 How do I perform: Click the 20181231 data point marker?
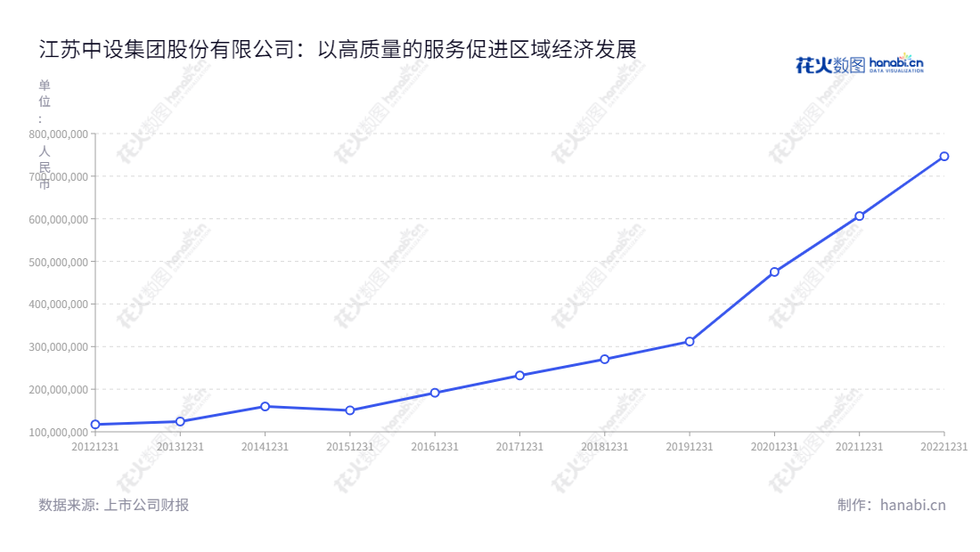pyautogui.click(x=604, y=359)
